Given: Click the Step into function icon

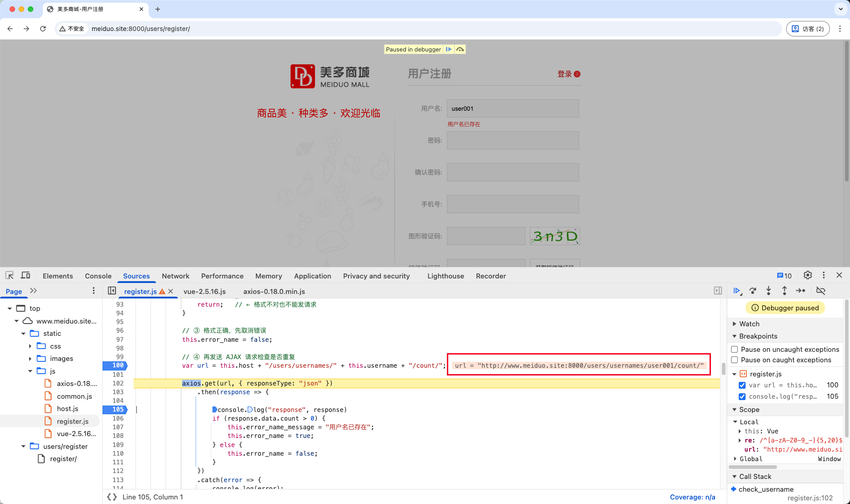Looking at the screenshot, I should 768,291.
